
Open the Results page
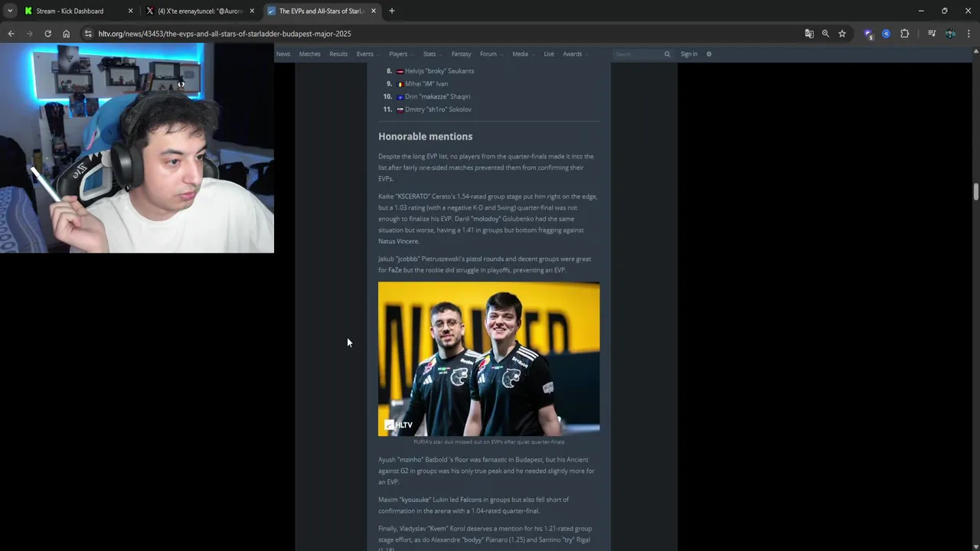pos(338,54)
